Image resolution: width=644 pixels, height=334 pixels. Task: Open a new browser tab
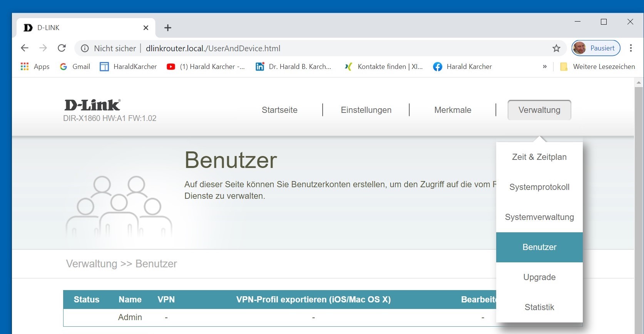[x=168, y=28]
